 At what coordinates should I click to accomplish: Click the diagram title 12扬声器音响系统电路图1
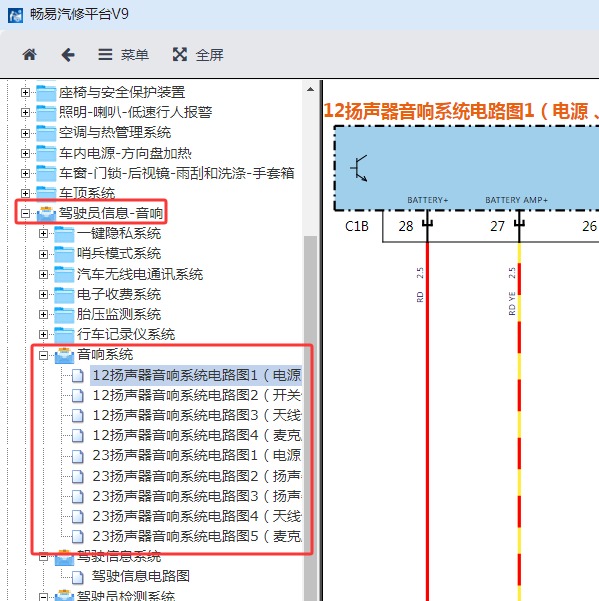click(429, 111)
